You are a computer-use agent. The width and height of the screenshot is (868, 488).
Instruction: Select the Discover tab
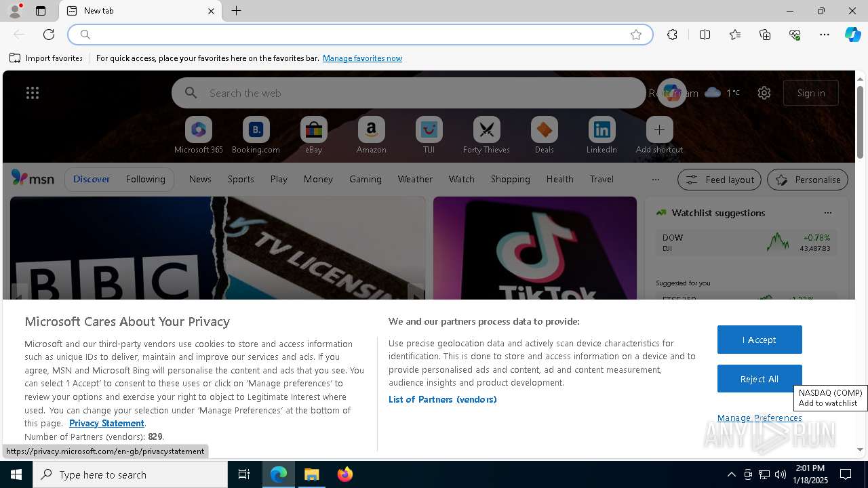pyautogui.click(x=92, y=179)
